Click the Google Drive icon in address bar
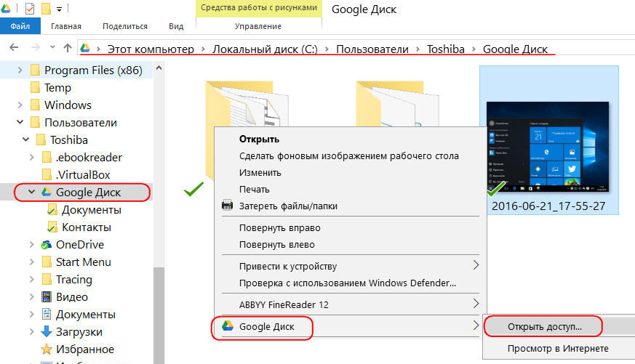Viewport: 635px width, 364px height. [x=84, y=48]
